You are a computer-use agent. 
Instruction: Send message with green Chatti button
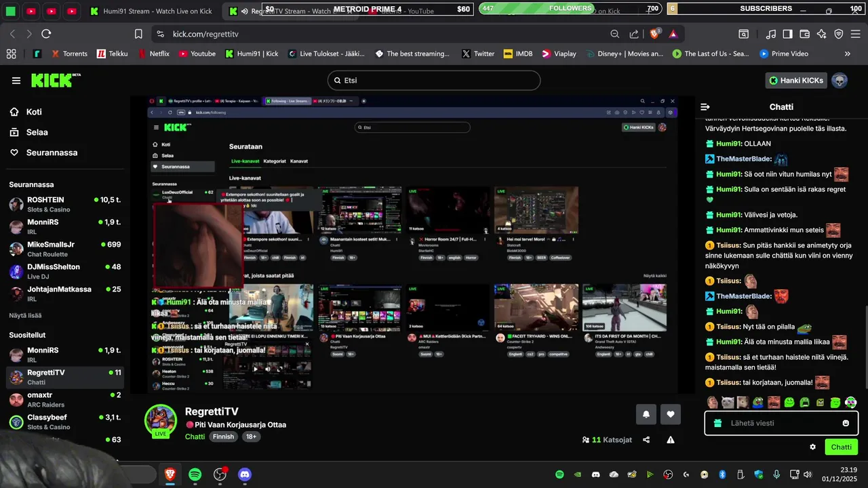tap(841, 447)
